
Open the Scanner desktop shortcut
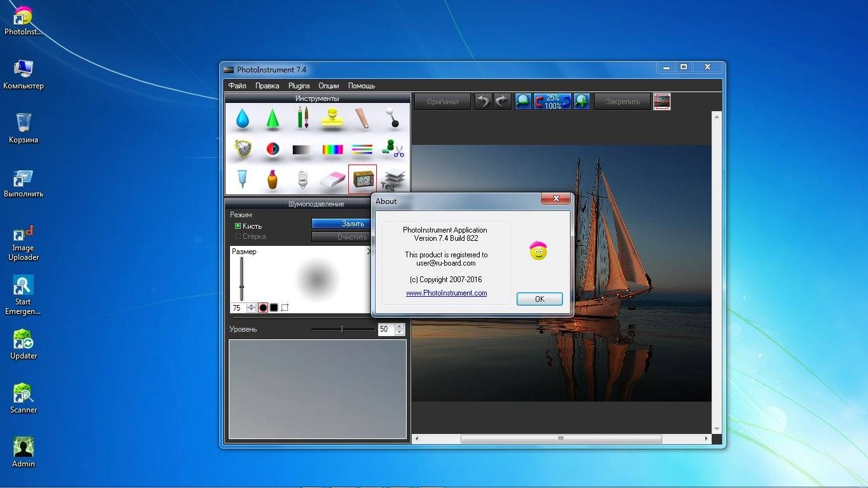(24, 398)
